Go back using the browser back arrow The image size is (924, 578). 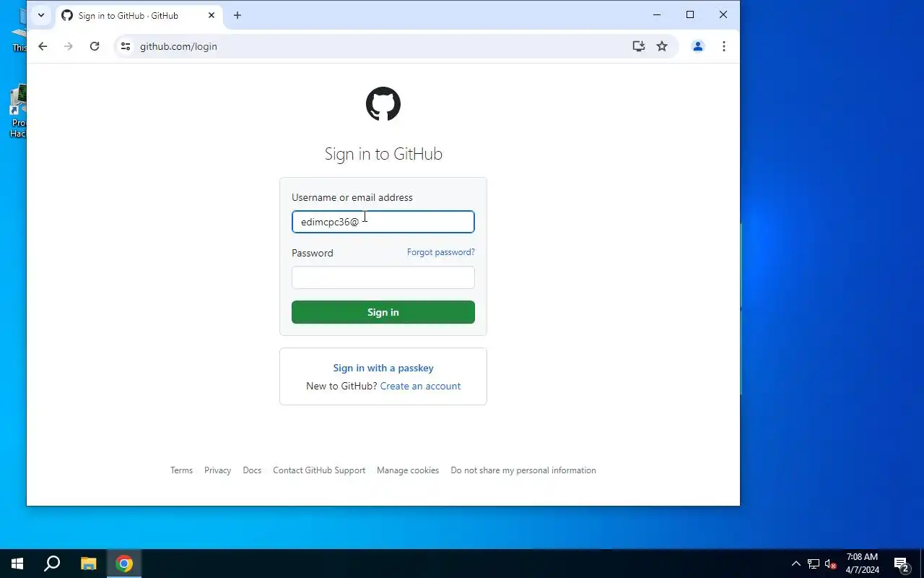pyautogui.click(x=43, y=46)
